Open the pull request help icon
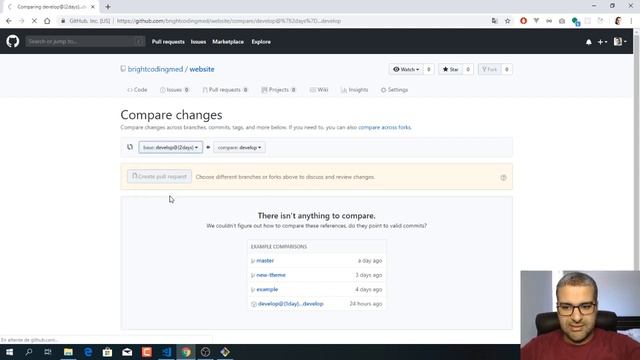The height and width of the screenshot is (360, 640). pyautogui.click(x=503, y=178)
